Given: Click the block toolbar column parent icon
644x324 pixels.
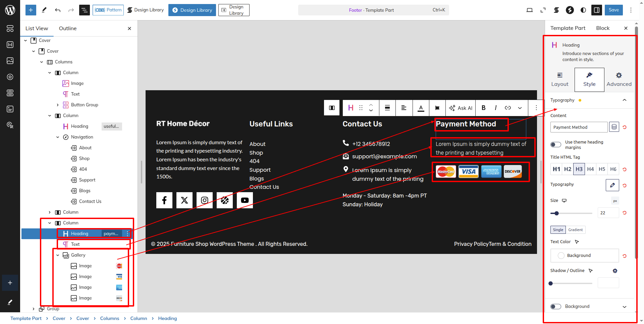Looking at the screenshot, I should [x=332, y=108].
